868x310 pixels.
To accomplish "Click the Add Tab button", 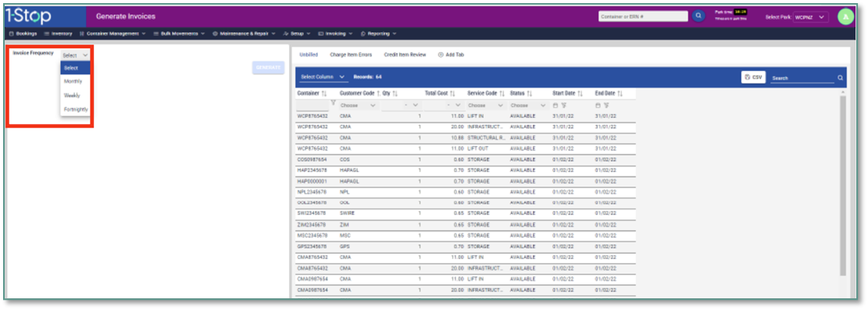I will click(x=451, y=55).
